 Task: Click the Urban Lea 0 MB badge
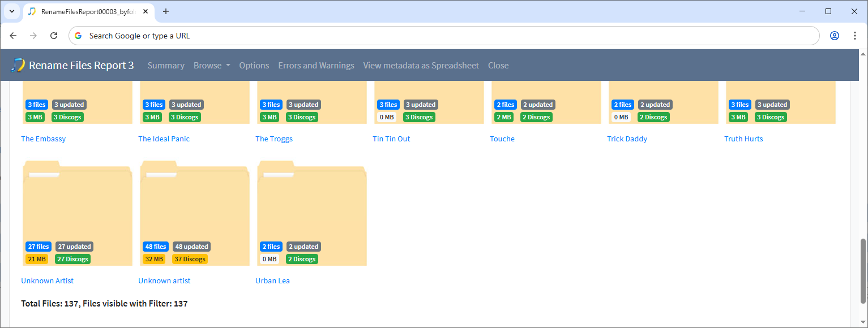(271, 259)
